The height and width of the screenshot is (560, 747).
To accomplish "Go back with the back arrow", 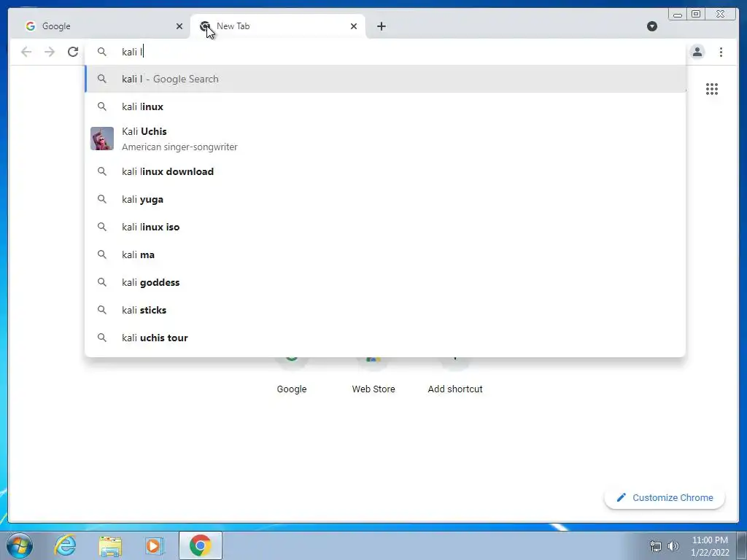I will (x=26, y=52).
